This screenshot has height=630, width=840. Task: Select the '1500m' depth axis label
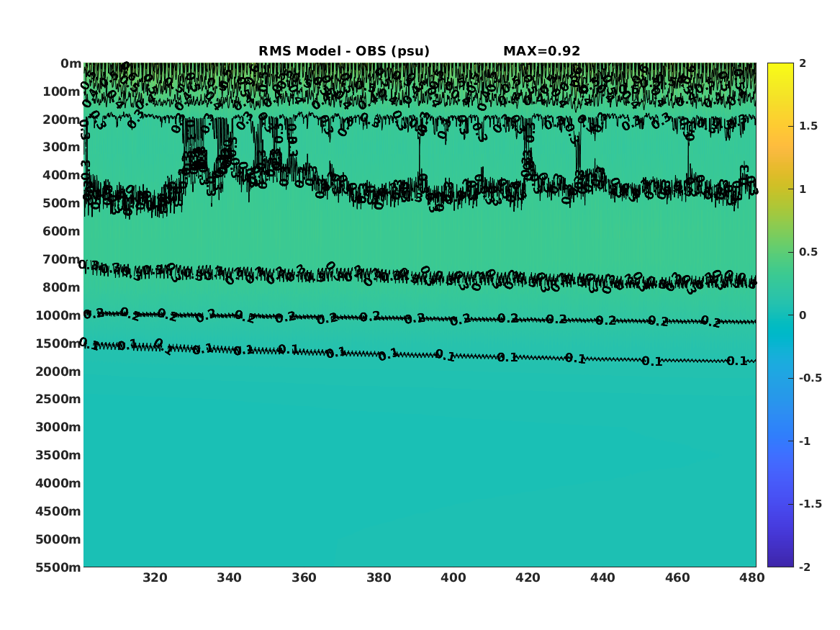click(x=58, y=343)
